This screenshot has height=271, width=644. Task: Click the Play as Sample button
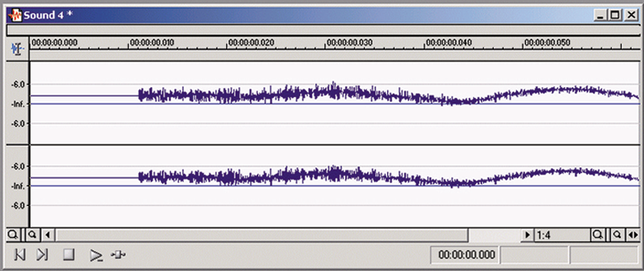point(118,255)
